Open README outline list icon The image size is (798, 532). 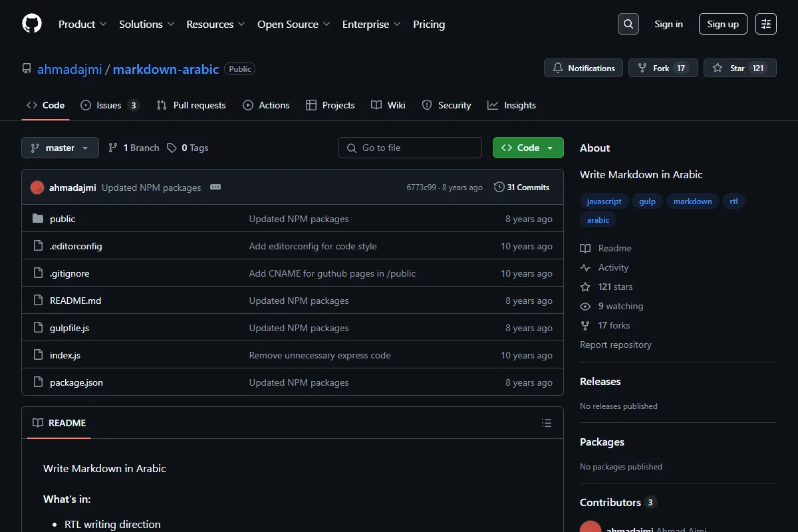pyautogui.click(x=547, y=423)
